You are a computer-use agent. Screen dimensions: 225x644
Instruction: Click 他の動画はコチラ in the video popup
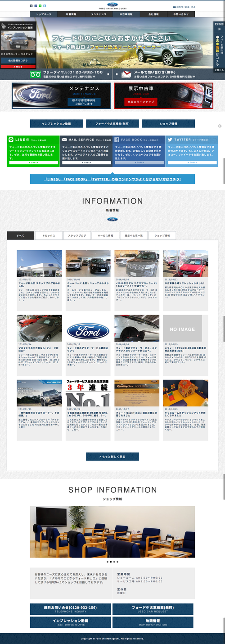(18, 60)
